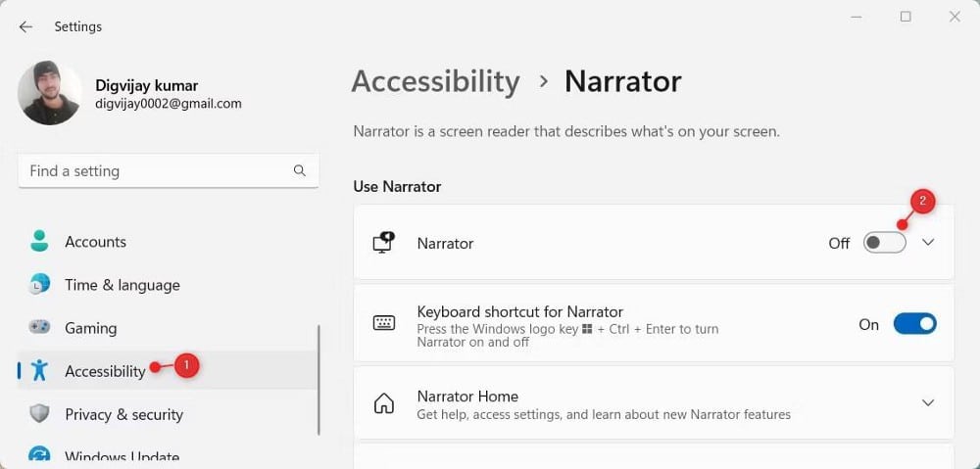Click the Narrator Home house icon

384,403
